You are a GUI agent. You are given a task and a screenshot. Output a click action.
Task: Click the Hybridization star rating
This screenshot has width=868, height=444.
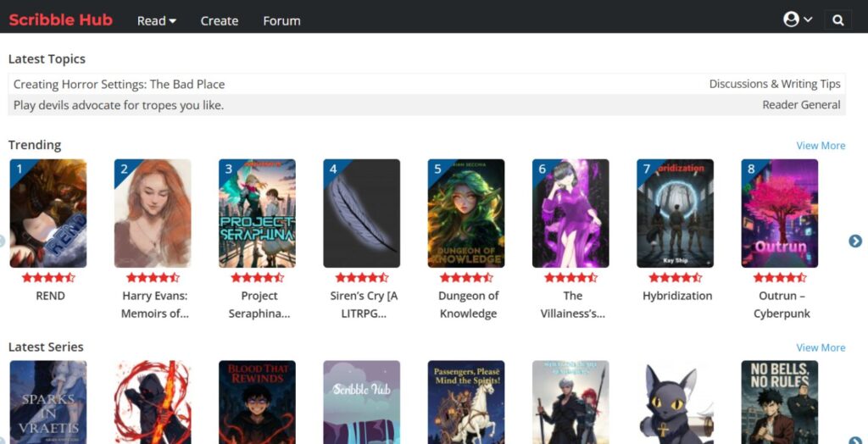tap(675, 277)
